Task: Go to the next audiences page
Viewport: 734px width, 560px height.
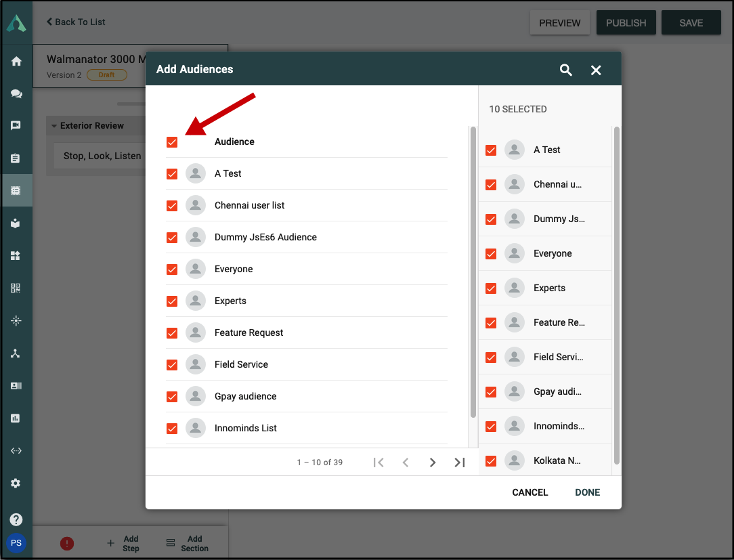Action: [433, 462]
